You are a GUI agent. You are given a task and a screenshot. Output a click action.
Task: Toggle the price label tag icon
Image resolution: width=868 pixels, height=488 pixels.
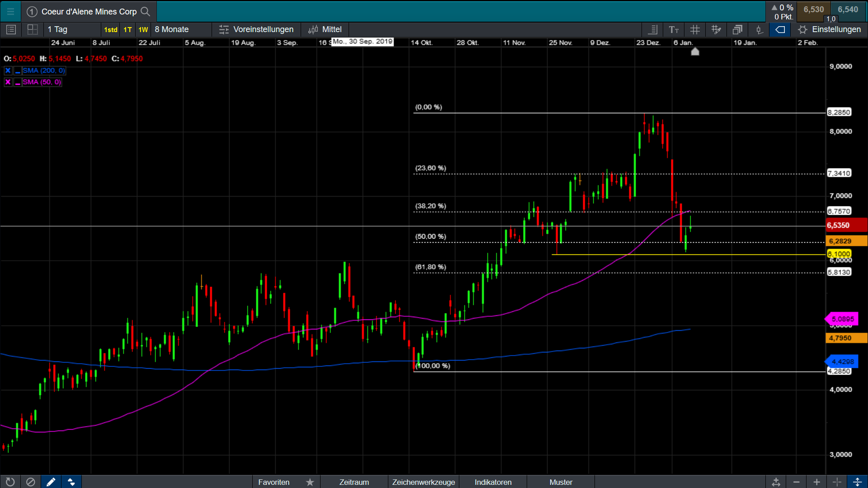(780, 30)
